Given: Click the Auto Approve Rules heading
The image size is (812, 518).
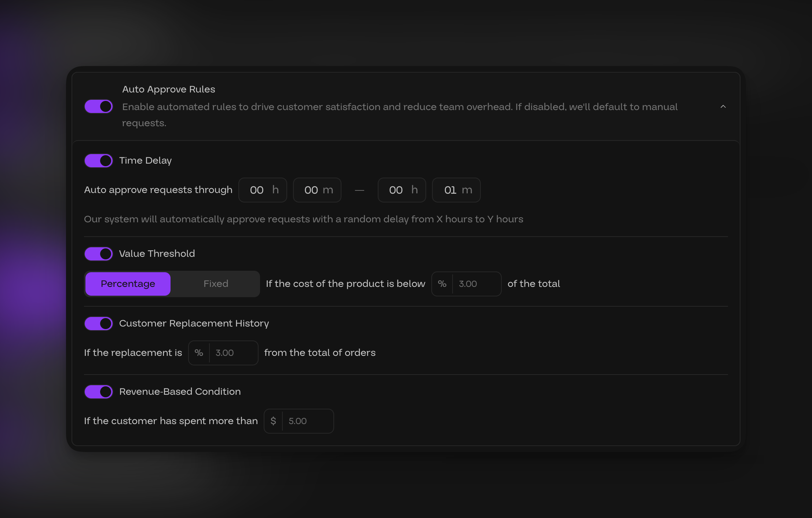Looking at the screenshot, I should pos(169,89).
